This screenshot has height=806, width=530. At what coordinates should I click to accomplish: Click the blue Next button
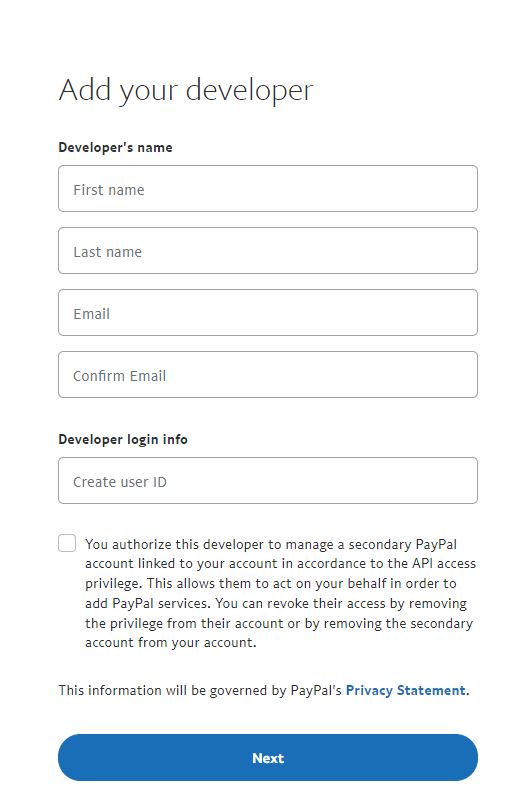(268, 758)
